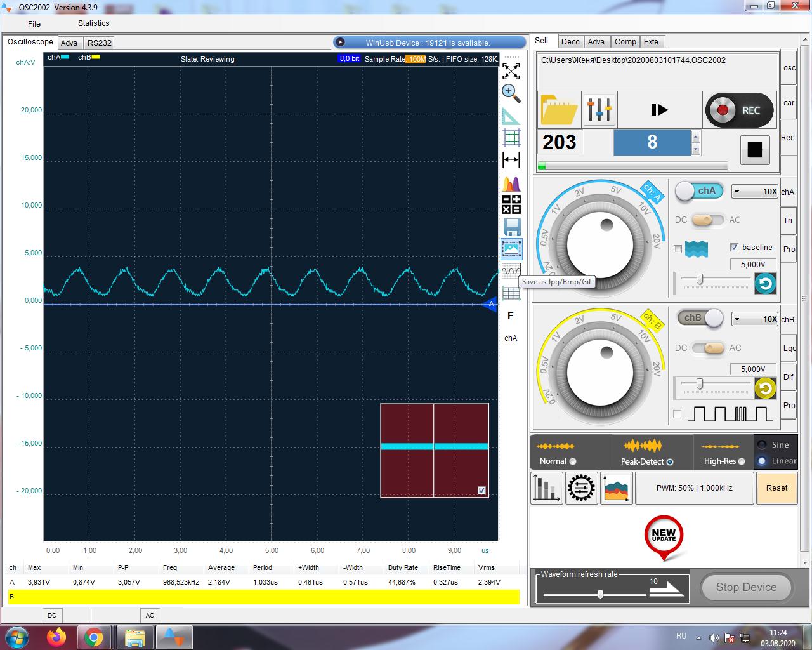
Task: Open the yellow folder file icon
Action: pos(559,110)
